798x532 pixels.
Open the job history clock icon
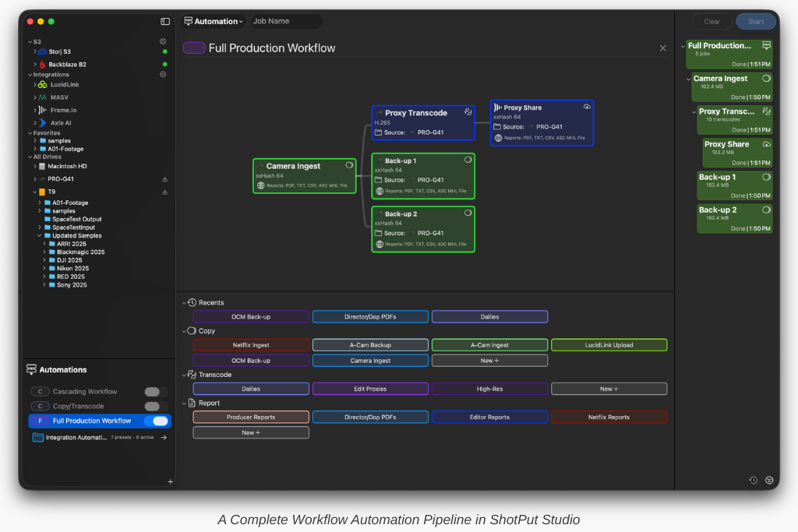[754, 480]
